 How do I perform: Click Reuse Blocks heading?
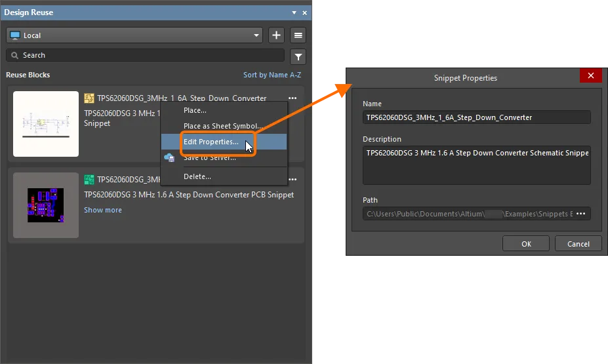28,75
